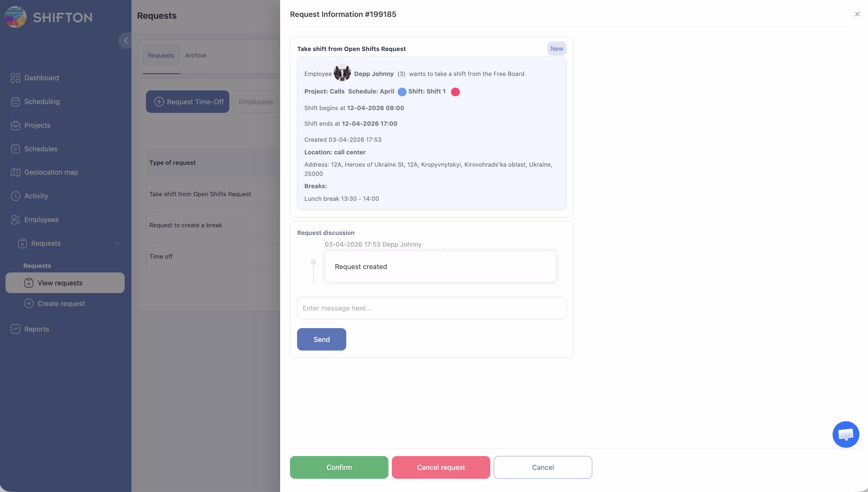Image resolution: width=868 pixels, height=492 pixels.
Task: Confirm the shift request
Action: [x=339, y=467]
